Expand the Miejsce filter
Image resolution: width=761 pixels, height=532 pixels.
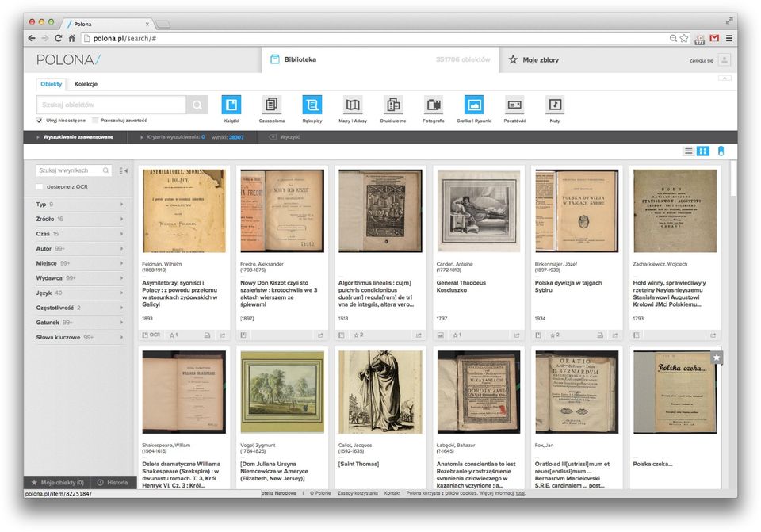79,263
